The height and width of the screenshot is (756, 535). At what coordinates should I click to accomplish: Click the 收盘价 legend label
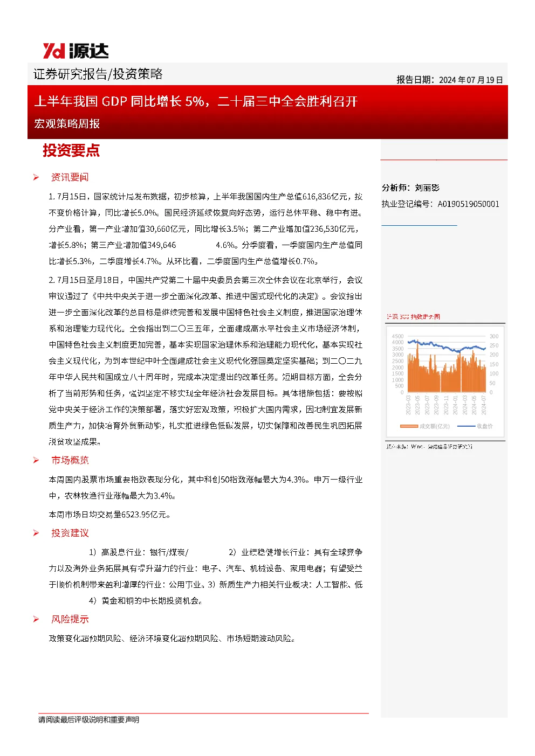pyautogui.click(x=485, y=426)
